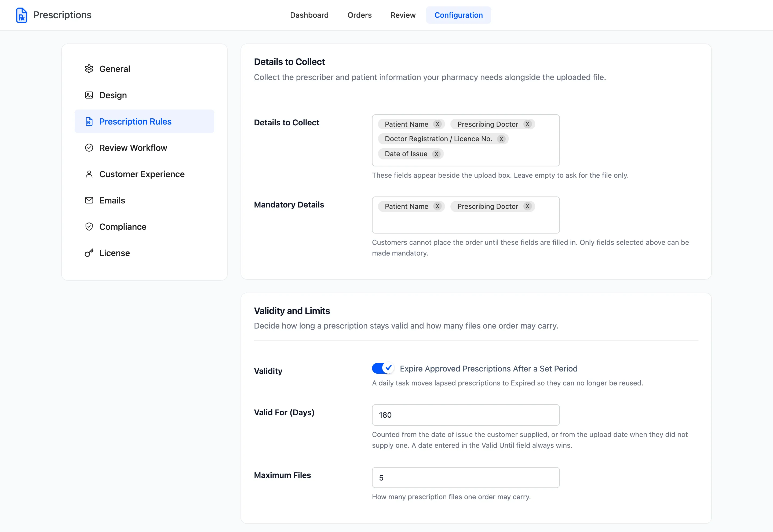773x532 pixels.
Task: Remove Patient Name from Mandatory Details
Action: tap(437, 206)
